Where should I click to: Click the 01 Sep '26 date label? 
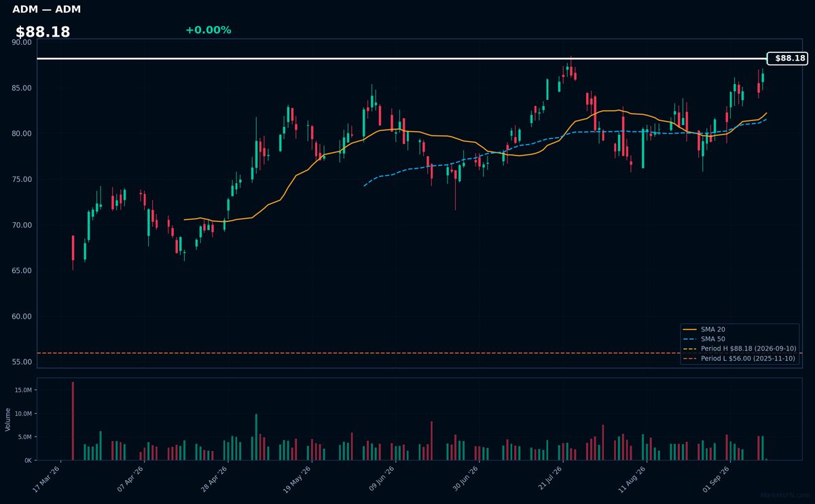pyautogui.click(x=716, y=479)
